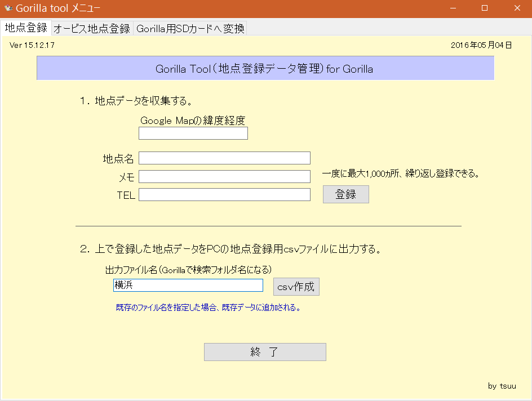The width and height of the screenshot is (532, 401).
Task: Click the csv作成 button
Action: pyautogui.click(x=296, y=286)
